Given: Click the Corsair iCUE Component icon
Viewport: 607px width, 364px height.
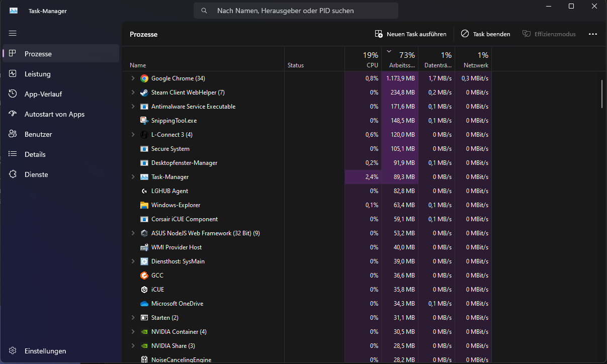Looking at the screenshot, I should click(x=144, y=219).
